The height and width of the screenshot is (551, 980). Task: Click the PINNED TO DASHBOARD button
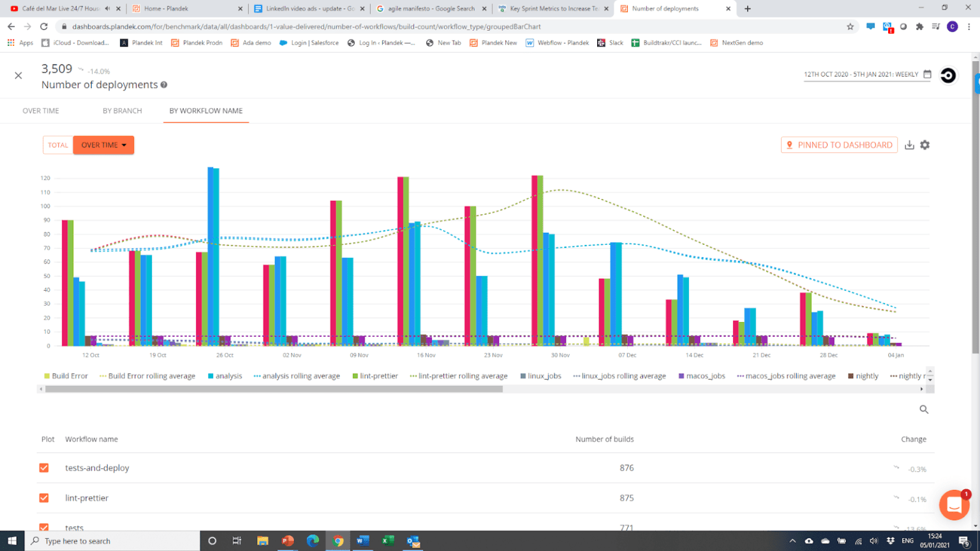click(839, 145)
